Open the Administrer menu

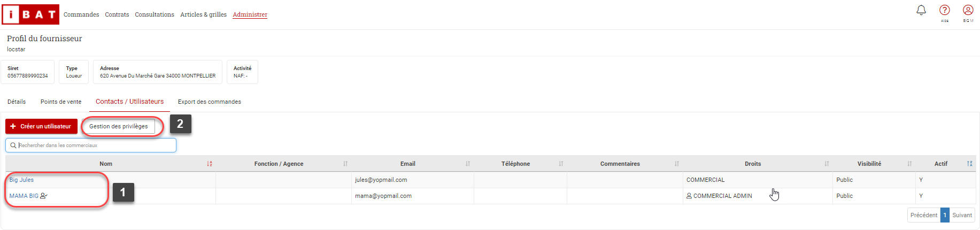click(x=250, y=14)
